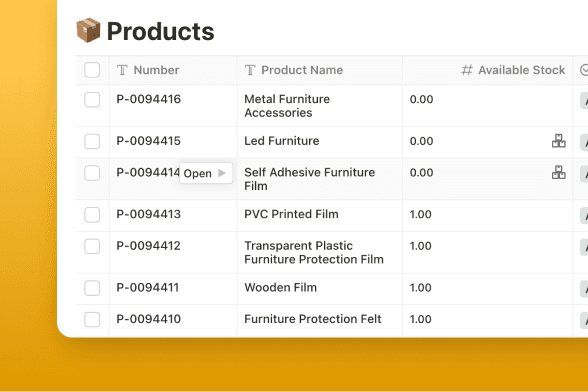588x392 pixels.
Task: Select the Furniture Protection Felt name cell
Action: [320, 320]
